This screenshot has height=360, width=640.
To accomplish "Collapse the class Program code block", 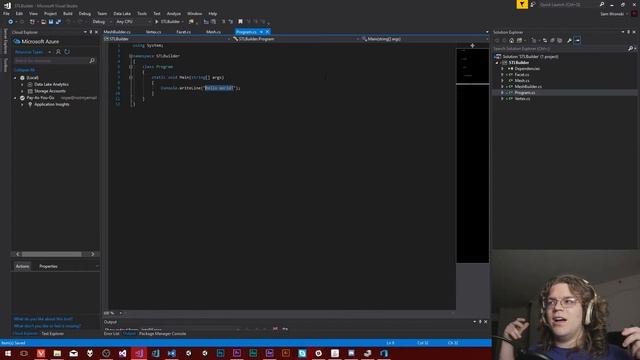I will (131, 67).
